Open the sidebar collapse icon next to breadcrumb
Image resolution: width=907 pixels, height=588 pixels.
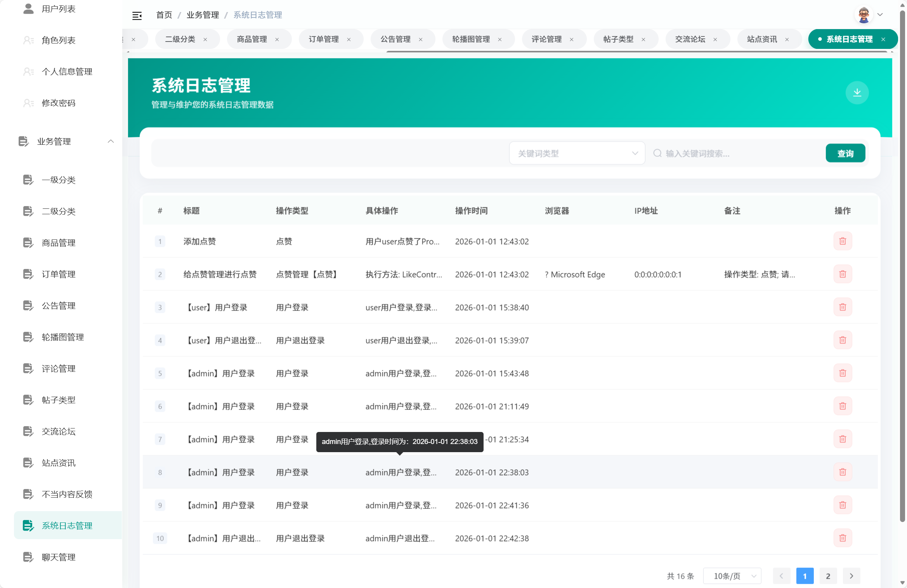coord(137,15)
